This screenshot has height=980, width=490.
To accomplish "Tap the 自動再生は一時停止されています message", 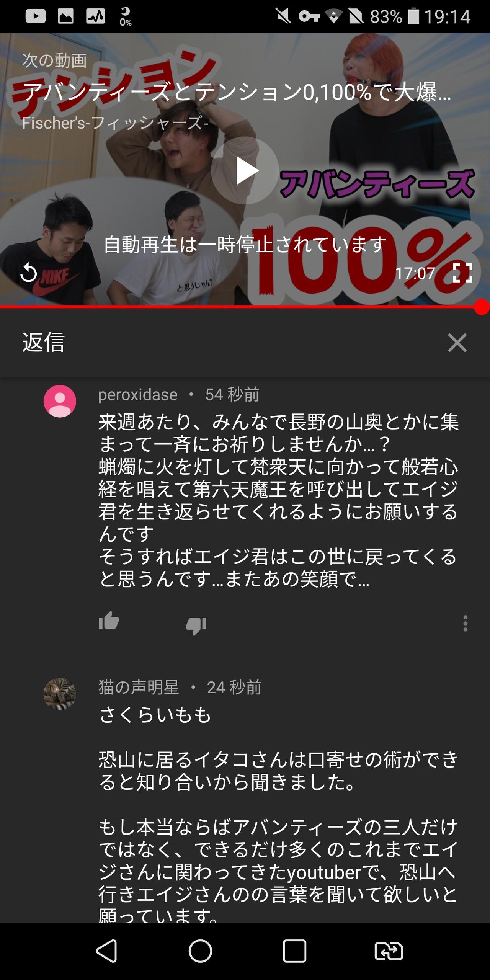I will (x=245, y=245).
